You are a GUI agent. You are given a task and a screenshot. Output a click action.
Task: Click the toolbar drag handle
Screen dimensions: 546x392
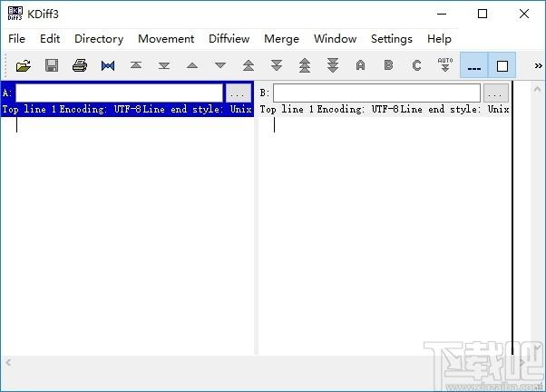5,65
